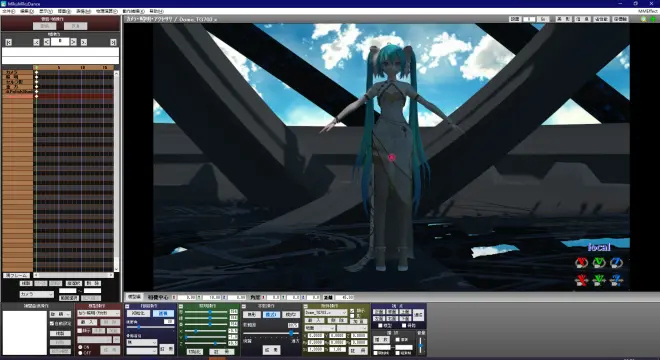Select the OFF radio button
This screenshot has width=660, height=360.
[x=80, y=353]
